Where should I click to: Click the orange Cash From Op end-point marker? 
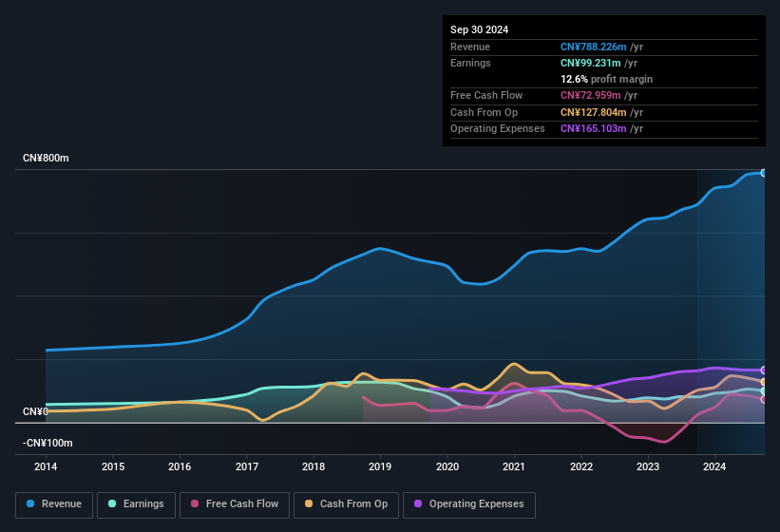click(x=763, y=382)
